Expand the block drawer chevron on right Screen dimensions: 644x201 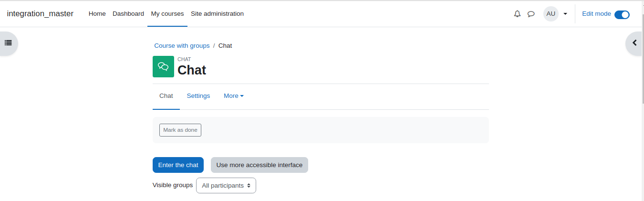coord(634,42)
